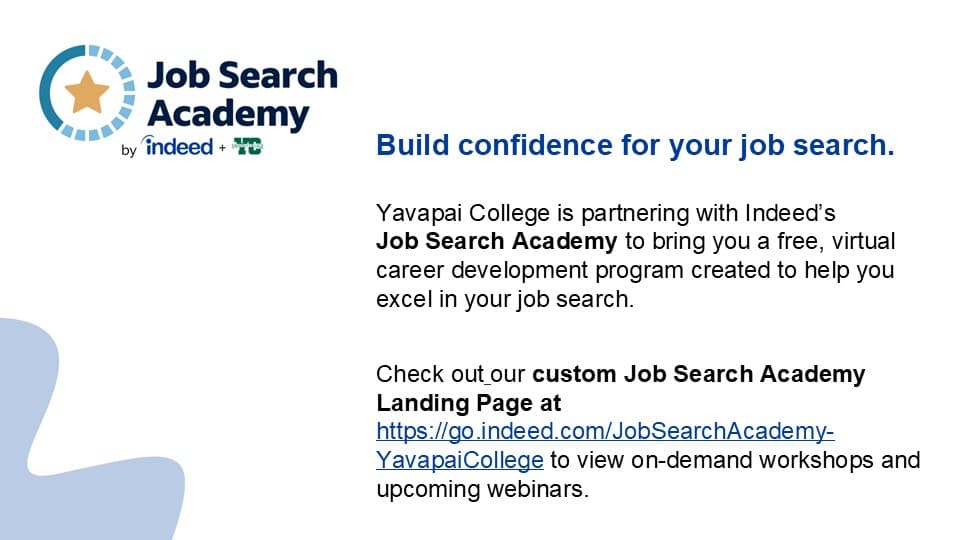Click the "excel in your job search." line
This screenshot has height=540, width=960.
pyautogui.click(x=505, y=299)
